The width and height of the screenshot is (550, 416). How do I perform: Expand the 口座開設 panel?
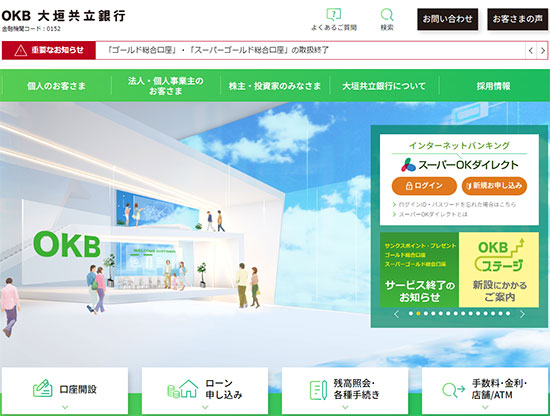pyautogui.click(x=65, y=391)
